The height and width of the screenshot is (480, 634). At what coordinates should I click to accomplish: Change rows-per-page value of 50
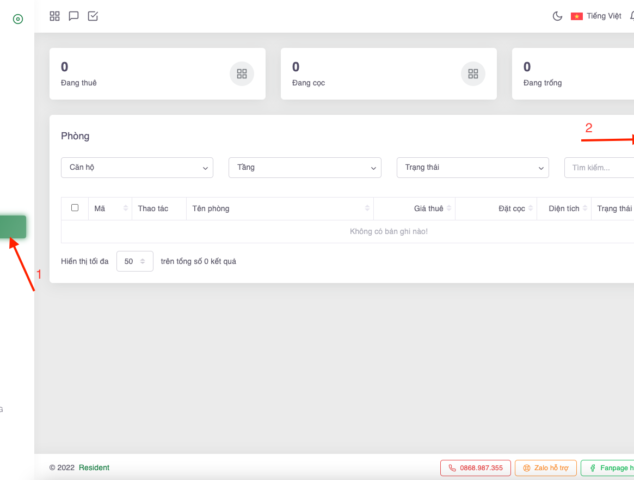pyautogui.click(x=134, y=261)
